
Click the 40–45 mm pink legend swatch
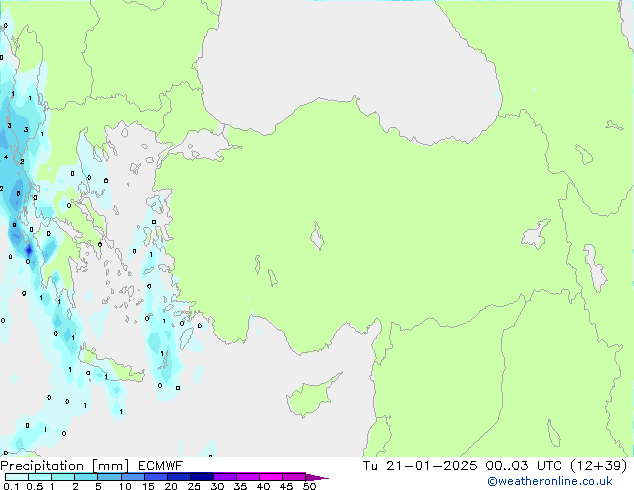[271, 477]
